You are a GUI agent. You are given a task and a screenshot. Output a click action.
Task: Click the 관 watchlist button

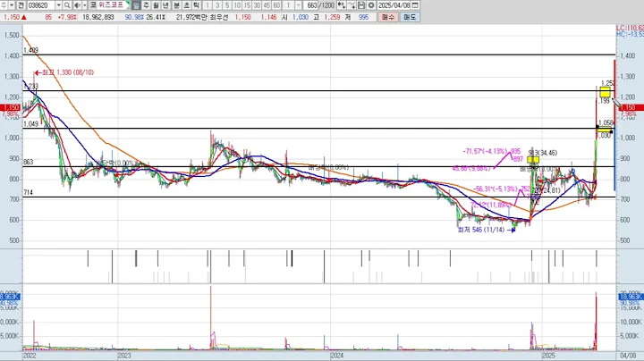click(x=21, y=5)
